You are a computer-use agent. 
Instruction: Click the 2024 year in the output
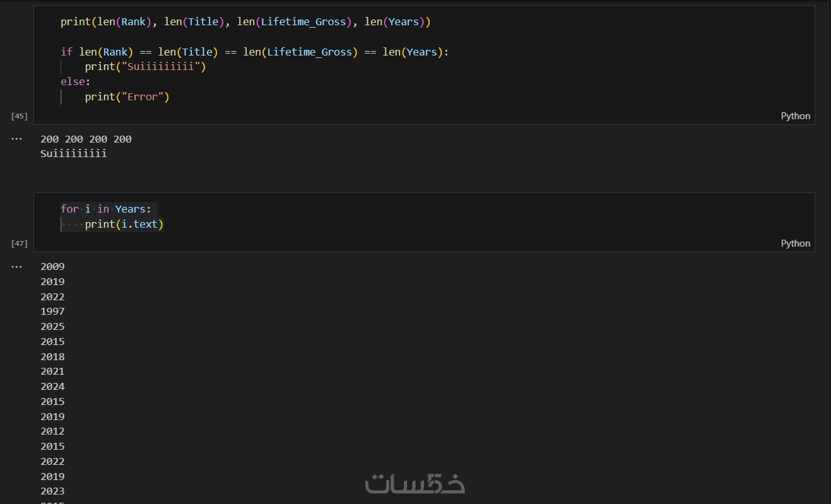pos(52,387)
